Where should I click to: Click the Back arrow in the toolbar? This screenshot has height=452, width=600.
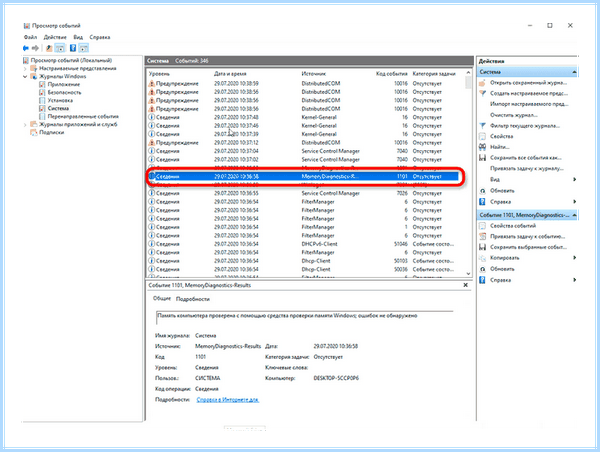pos(26,48)
